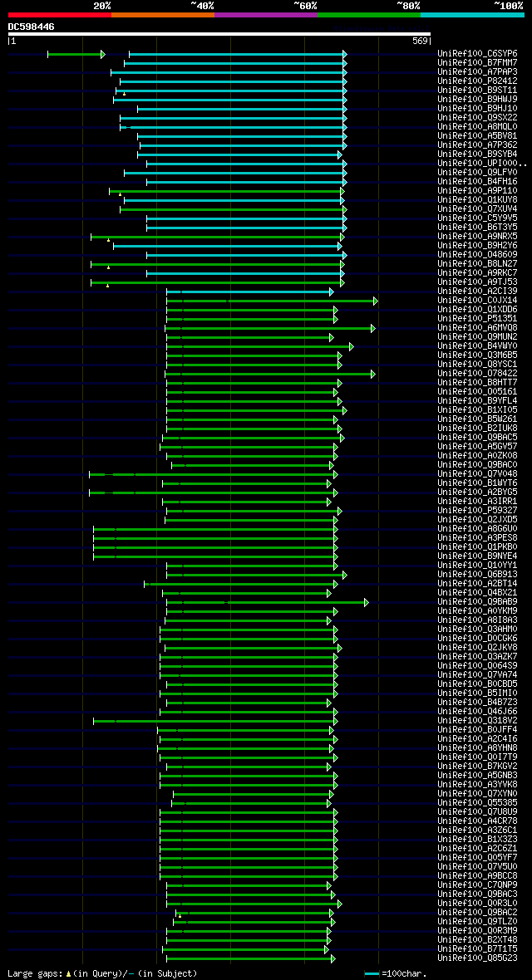Select the UniRef100_C0JX14 label
Viewport: 532px width, 980px height.
coord(477,300)
